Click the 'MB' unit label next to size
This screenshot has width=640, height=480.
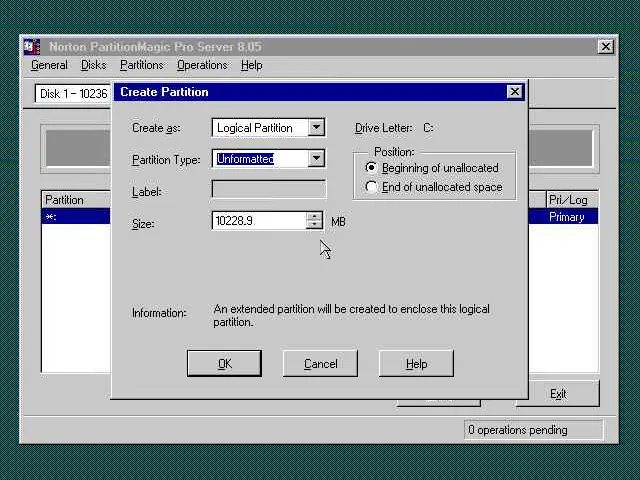coord(338,222)
